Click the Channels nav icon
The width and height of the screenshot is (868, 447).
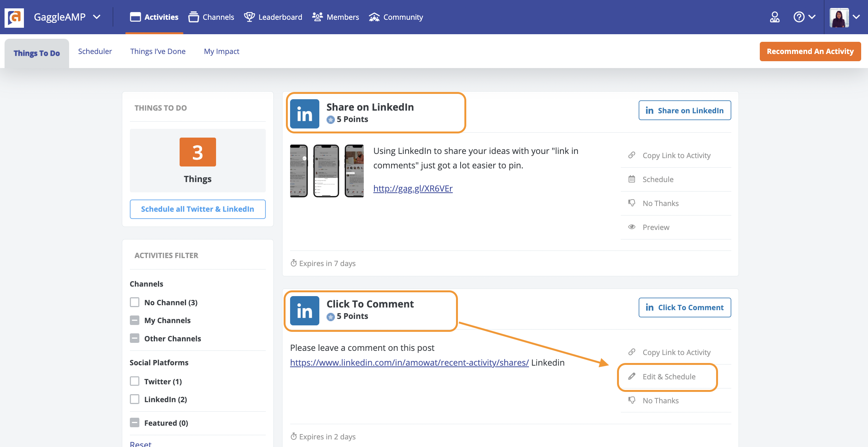[194, 17]
